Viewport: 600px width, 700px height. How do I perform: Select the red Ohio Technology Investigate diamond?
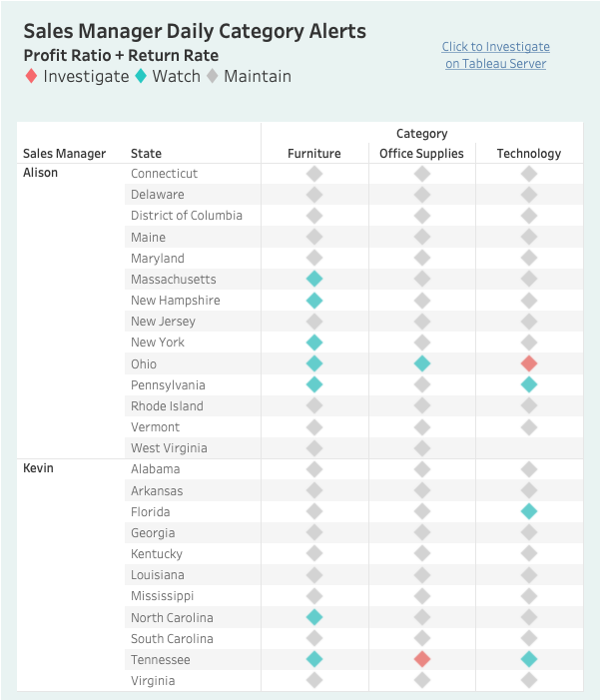pos(529,363)
